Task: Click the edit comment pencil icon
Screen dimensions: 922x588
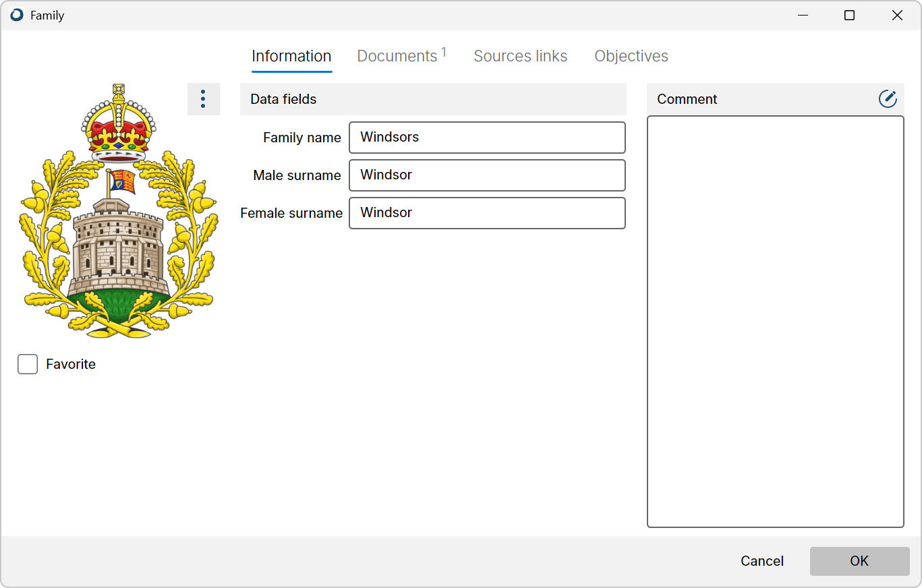Action: click(x=888, y=99)
